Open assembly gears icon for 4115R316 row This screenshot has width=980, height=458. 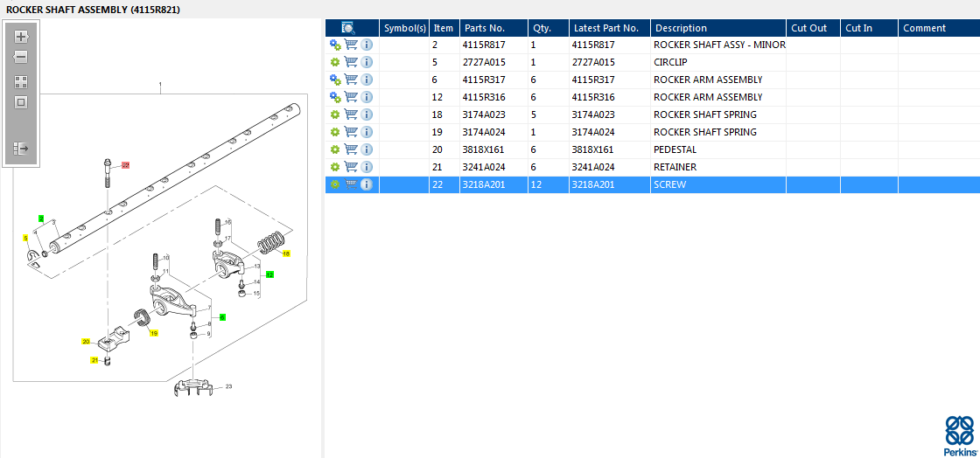[335, 97]
